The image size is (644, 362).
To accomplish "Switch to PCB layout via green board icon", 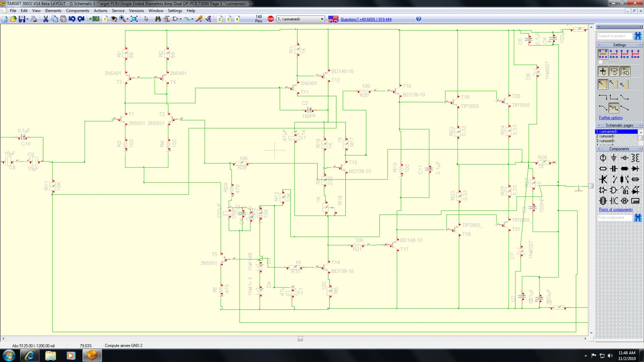I will pyautogui.click(x=94, y=19).
